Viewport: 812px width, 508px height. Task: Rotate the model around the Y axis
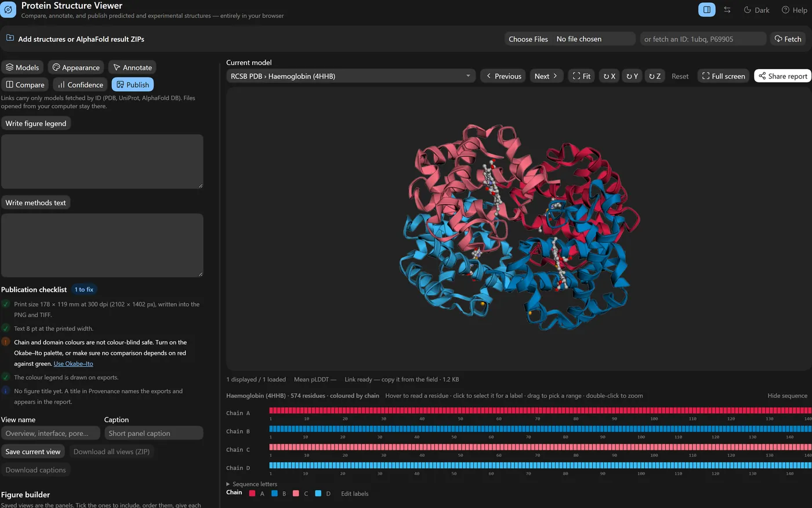click(632, 76)
